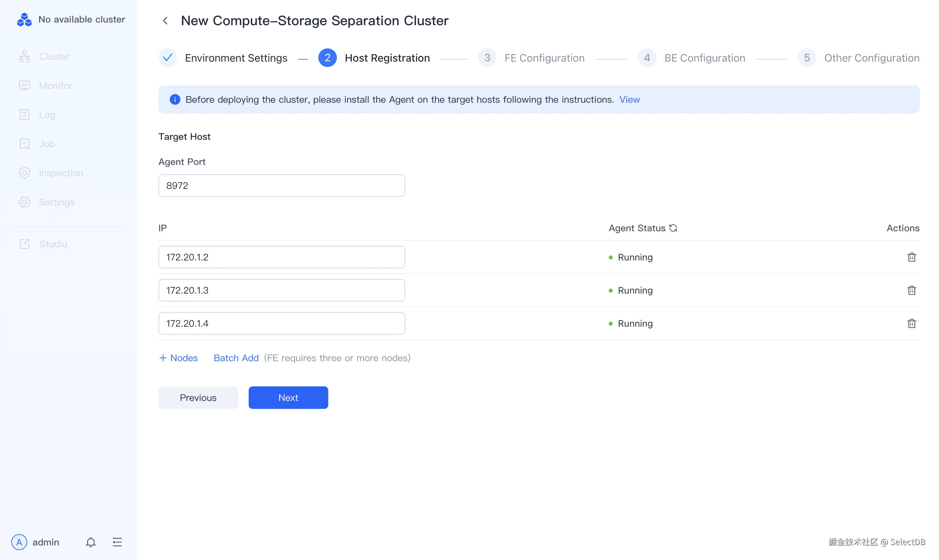
Task: Open notifications bell icon
Action: point(91,542)
